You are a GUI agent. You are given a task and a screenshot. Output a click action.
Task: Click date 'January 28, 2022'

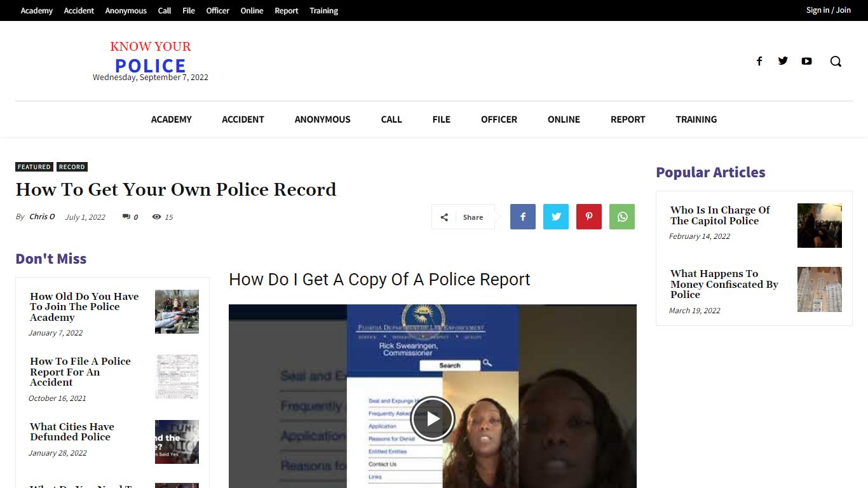pyautogui.click(x=58, y=453)
